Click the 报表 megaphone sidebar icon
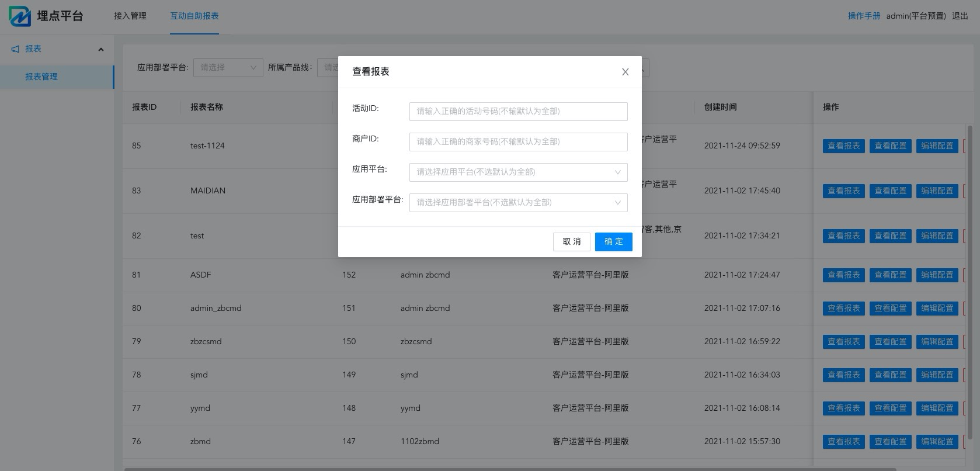Viewport: 980px width, 471px height. coord(15,49)
